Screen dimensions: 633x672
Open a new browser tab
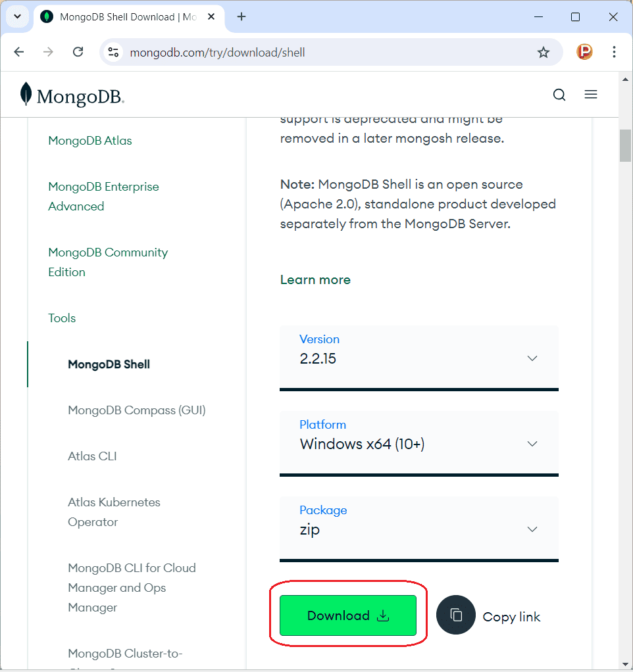point(241,16)
